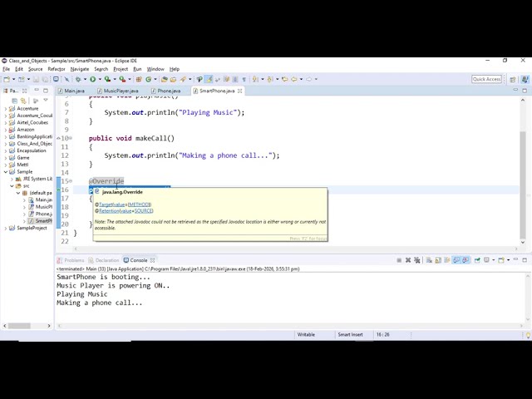The width and height of the screenshot is (532, 399).
Task: Toggle Mark Occurrences highlighter icon
Action: point(209,79)
